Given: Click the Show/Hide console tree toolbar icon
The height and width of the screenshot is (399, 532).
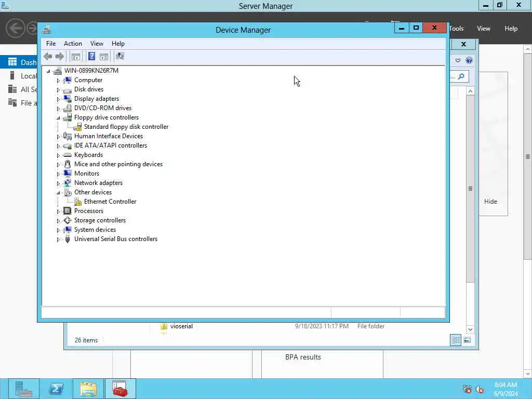Looking at the screenshot, I should click(76, 56).
